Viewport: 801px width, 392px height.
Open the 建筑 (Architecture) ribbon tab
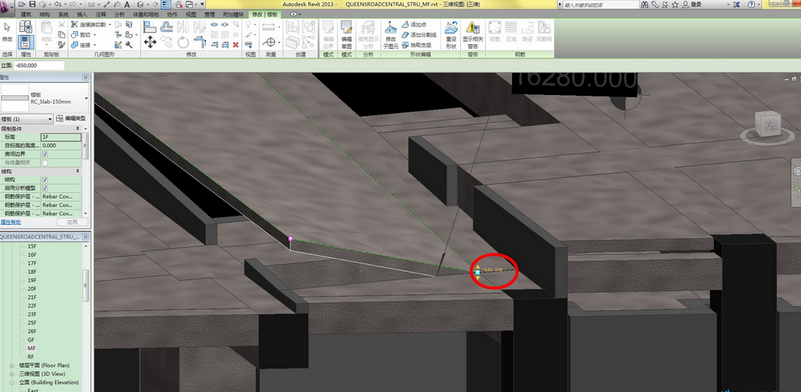tap(26, 14)
